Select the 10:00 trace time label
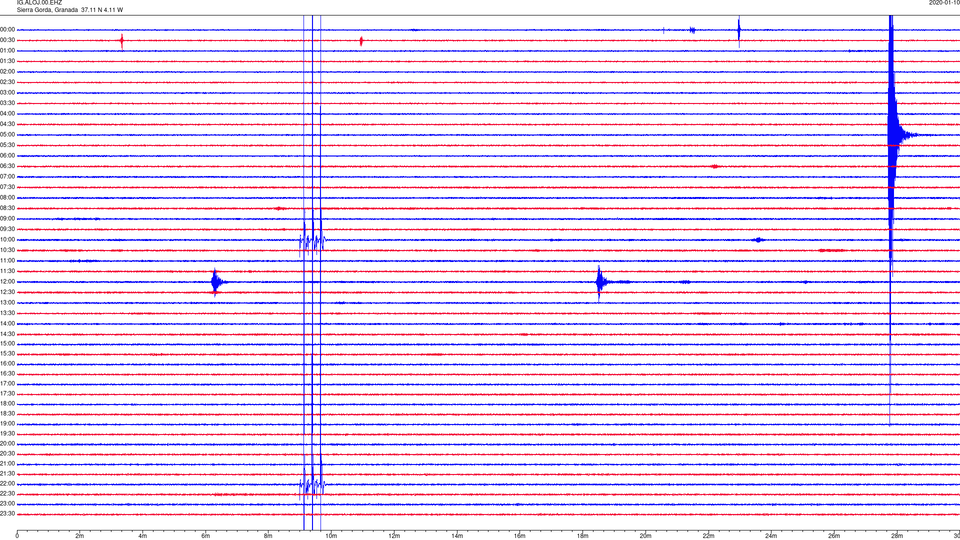960x540 pixels. (x=7, y=240)
